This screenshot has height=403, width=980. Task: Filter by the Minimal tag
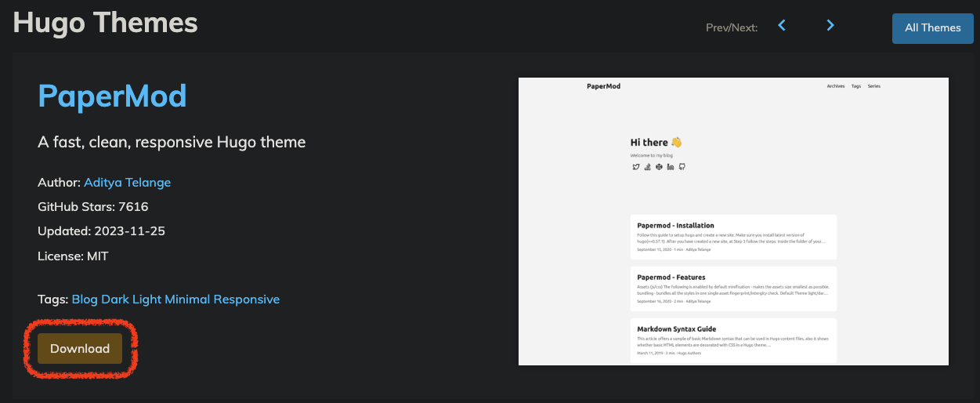[x=187, y=300]
